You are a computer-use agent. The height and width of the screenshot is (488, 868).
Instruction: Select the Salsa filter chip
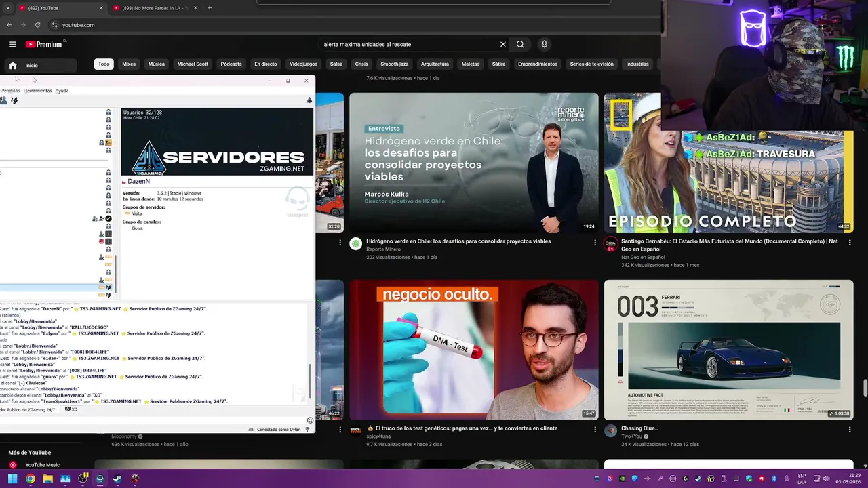(x=336, y=64)
